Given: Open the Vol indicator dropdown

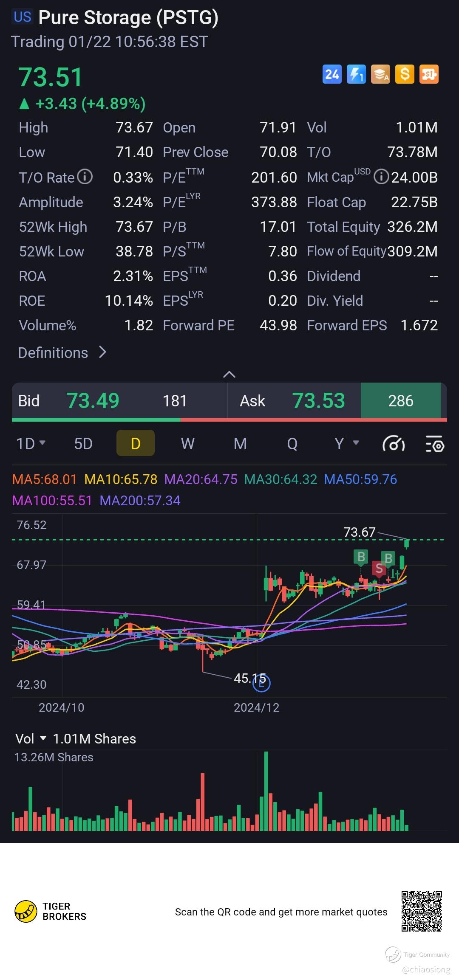Looking at the screenshot, I should click(31, 739).
